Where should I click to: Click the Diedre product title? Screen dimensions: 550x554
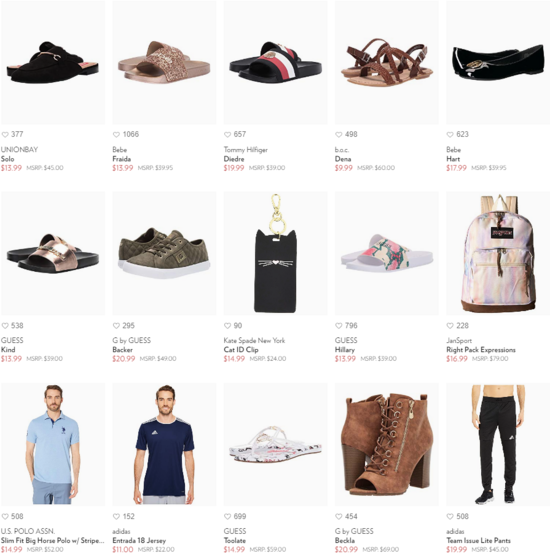click(x=234, y=159)
